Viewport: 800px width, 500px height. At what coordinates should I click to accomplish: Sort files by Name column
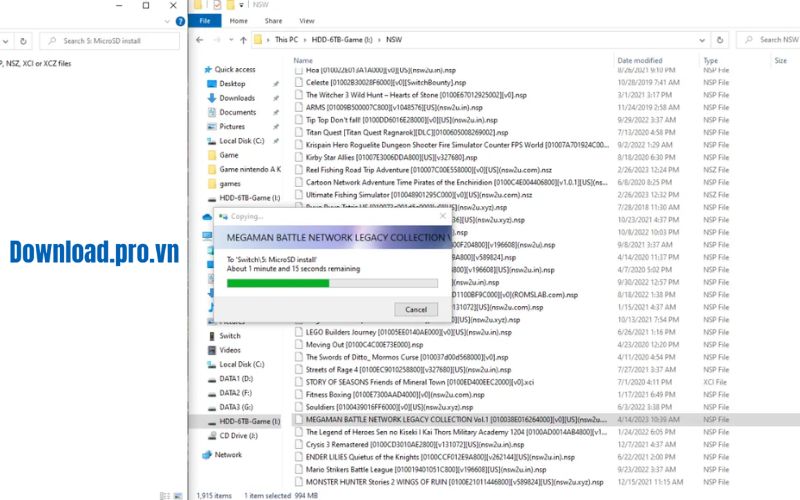(x=303, y=60)
